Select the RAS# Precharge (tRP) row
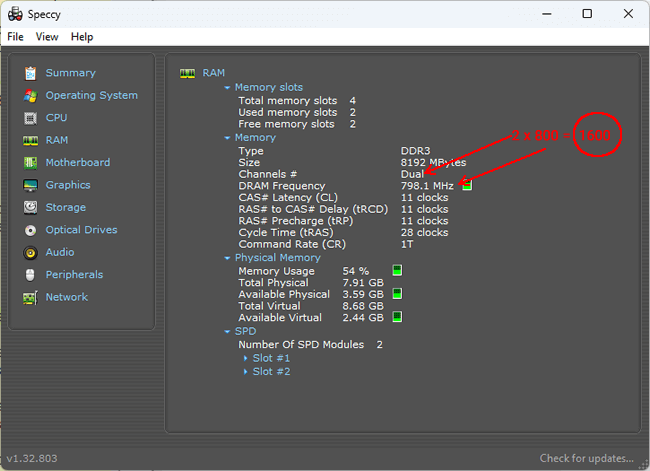Image resolution: width=650 pixels, height=471 pixels. 343,221
